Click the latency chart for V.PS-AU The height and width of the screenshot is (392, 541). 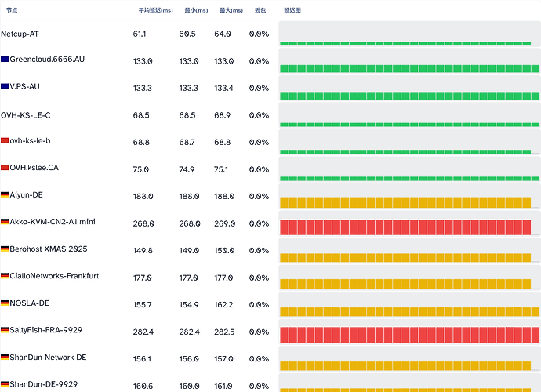[409, 88]
